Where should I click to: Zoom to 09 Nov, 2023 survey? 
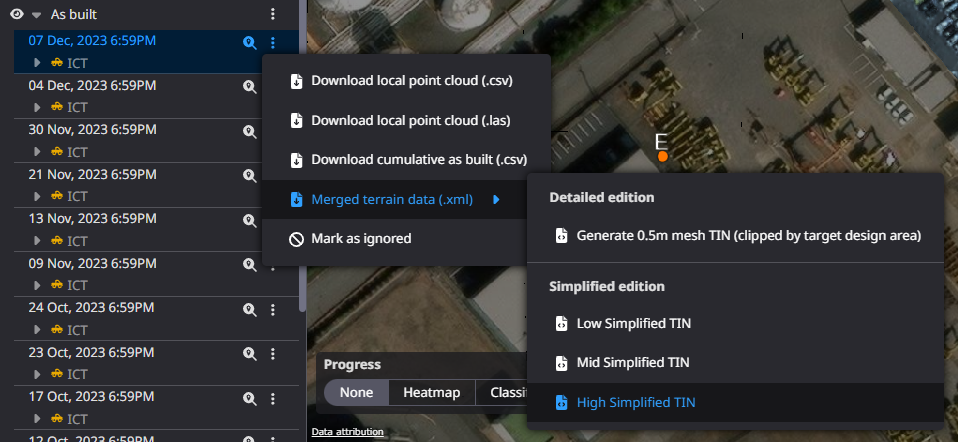249,265
